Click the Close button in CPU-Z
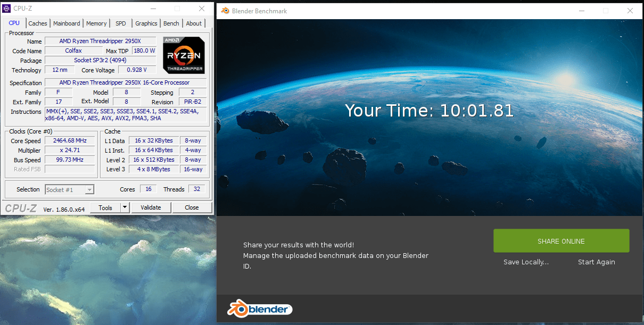This screenshot has width=644, height=325. point(192,207)
